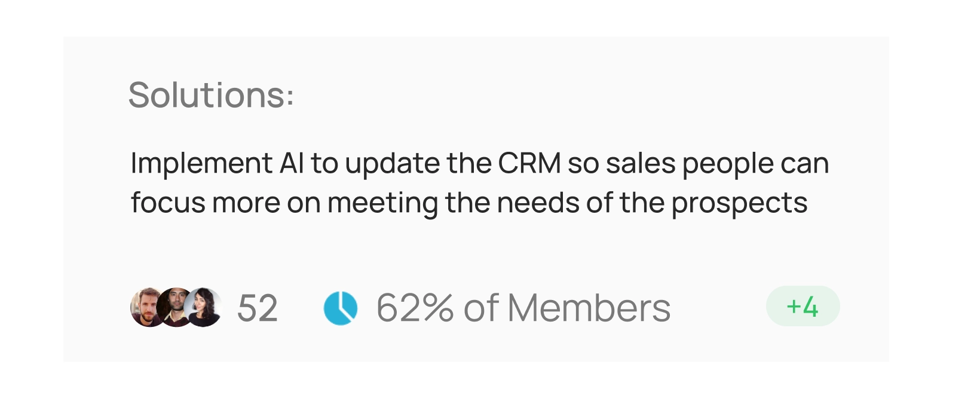
Task: Click the word "CRM" in the solution text
Action: (529, 163)
